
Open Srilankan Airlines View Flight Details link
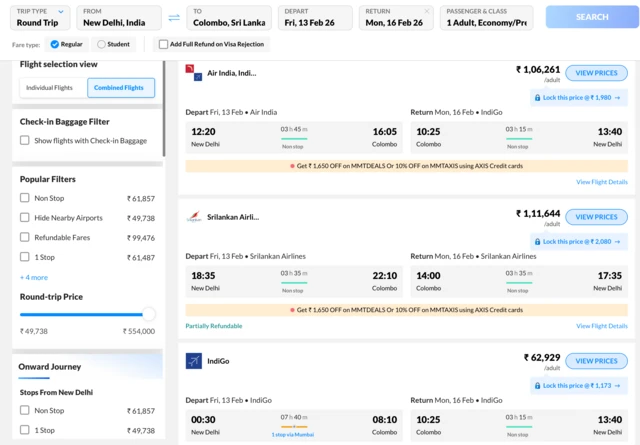coord(602,326)
